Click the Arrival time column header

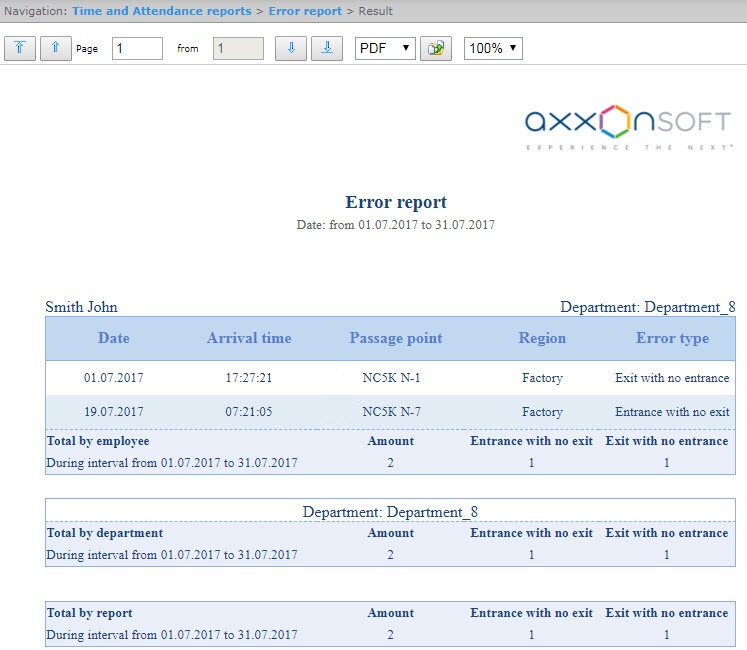pos(249,338)
